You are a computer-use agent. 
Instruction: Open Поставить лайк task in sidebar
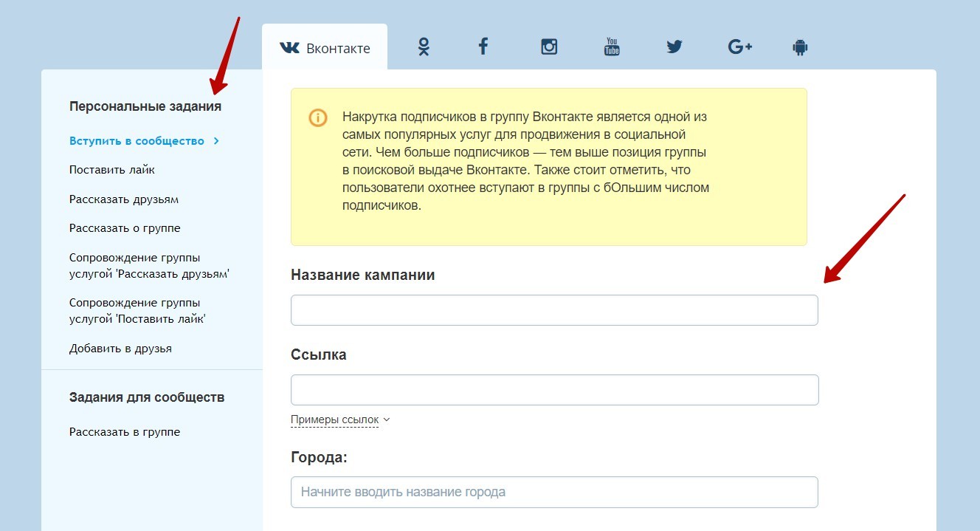point(112,170)
